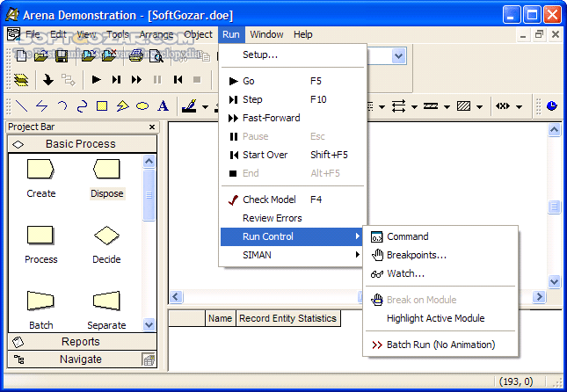Open Breakpoints from Run Control submenu

pos(416,255)
